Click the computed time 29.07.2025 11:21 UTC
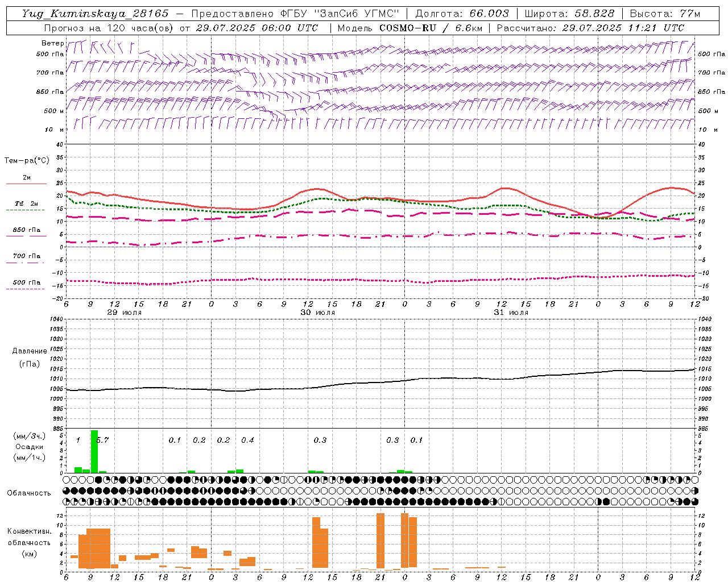The height and width of the screenshot is (582, 728). point(623,28)
